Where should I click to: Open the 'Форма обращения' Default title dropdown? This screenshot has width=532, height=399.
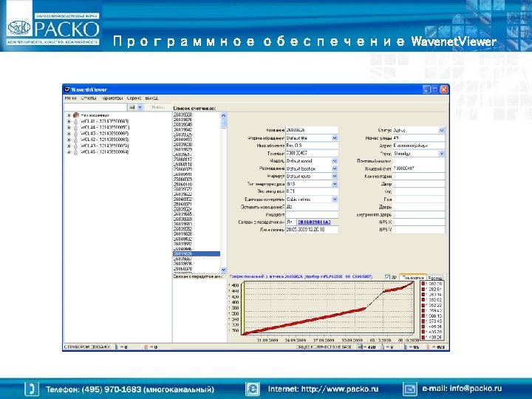click(335, 137)
